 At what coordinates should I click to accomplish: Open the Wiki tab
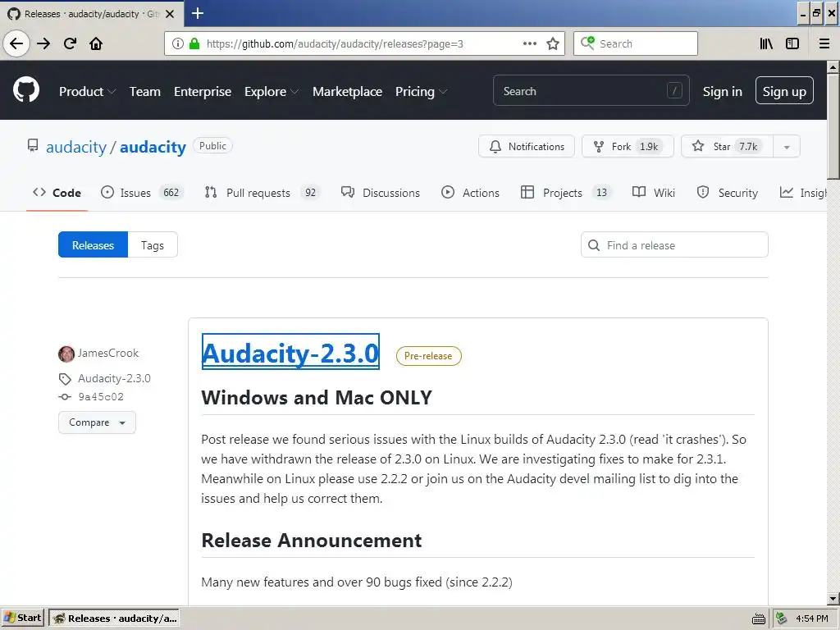[654, 193]
